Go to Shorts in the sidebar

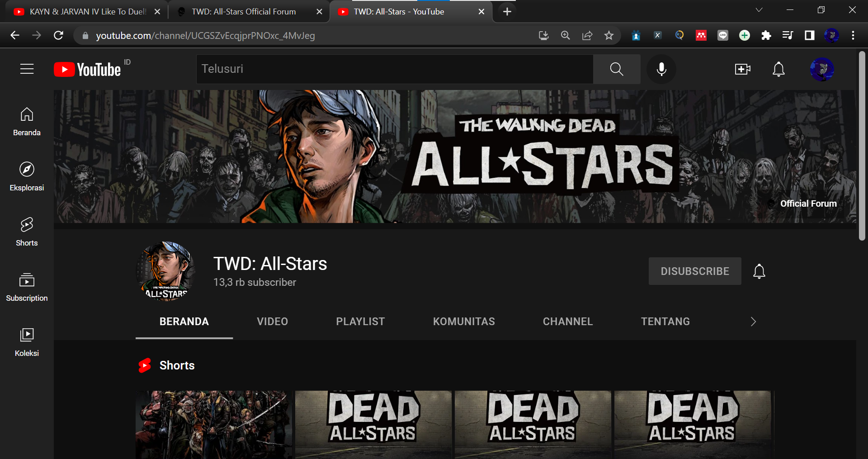click(x=27, y=232)
